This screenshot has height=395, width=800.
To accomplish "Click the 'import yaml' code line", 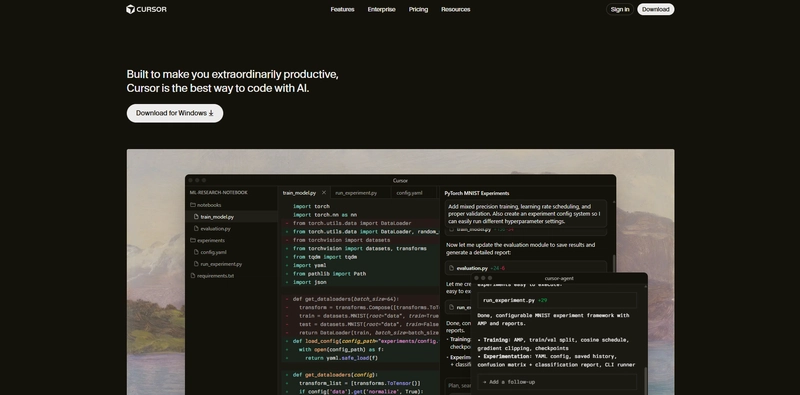I will [x=310, y=265].
